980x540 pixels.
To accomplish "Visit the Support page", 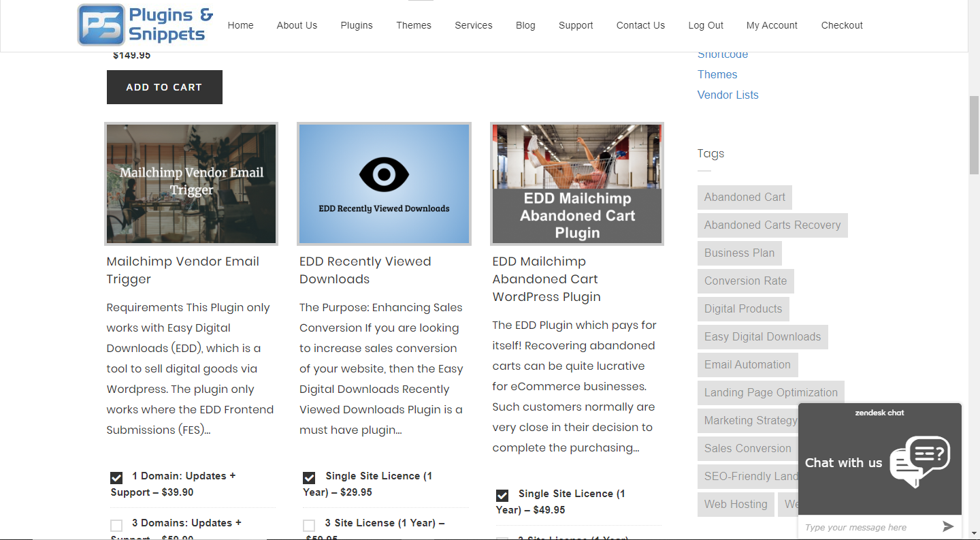I will coord(576,25).
